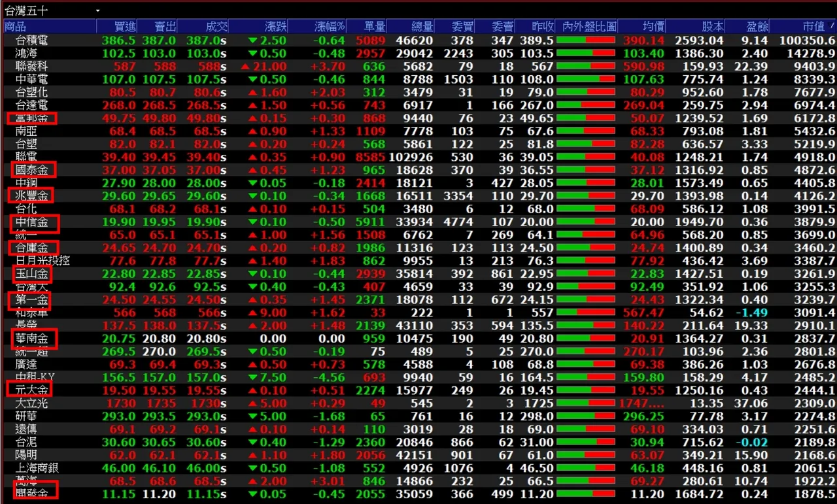This screenshot has height=504, width=837.
Task: Click the green down arrow for 研華
Action: click(x=253, y=416)
